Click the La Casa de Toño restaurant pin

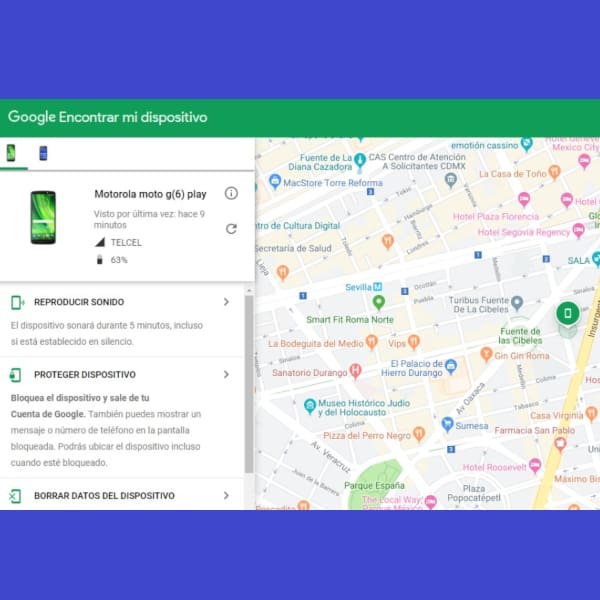click(x=554, y=173)
